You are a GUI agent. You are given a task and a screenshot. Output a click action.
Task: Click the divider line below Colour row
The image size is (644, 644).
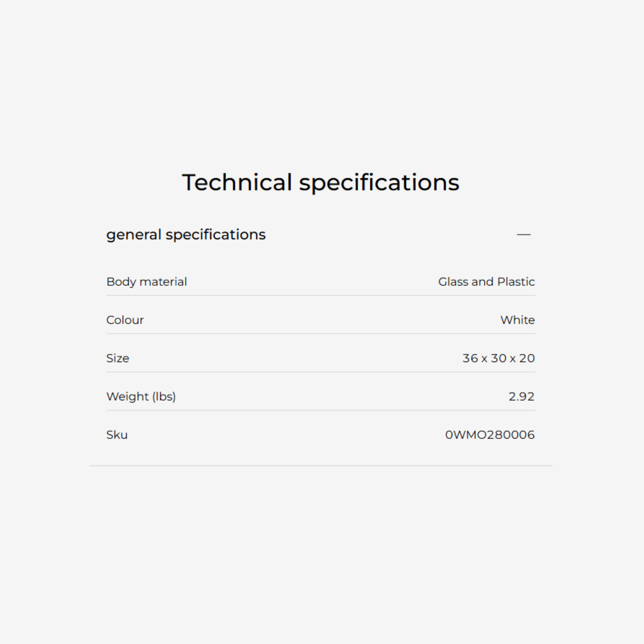pyautogui.click(x=321, y=334)
